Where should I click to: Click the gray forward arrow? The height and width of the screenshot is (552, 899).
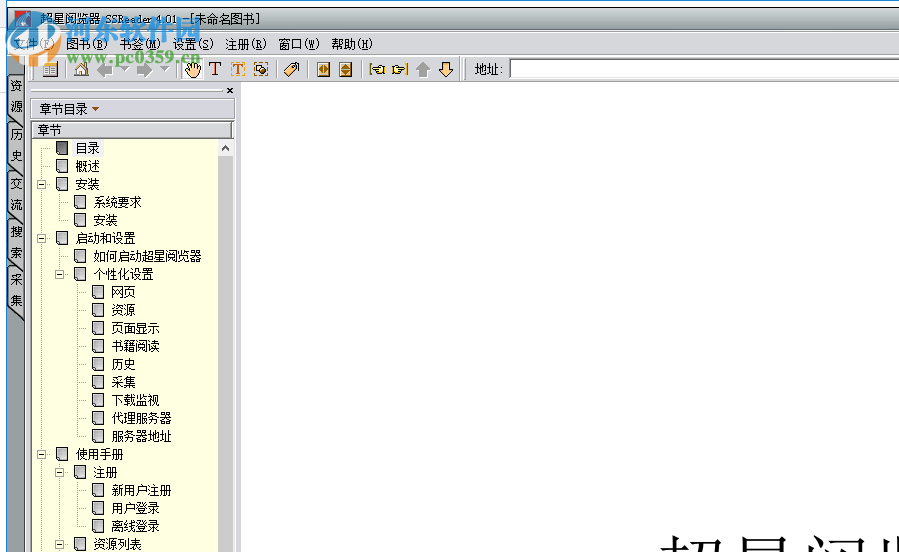click(144, 70)
